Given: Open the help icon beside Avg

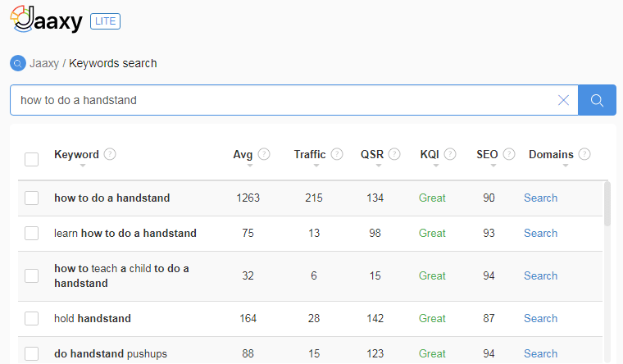Looking at the screenshot, I should click(264, 154).
